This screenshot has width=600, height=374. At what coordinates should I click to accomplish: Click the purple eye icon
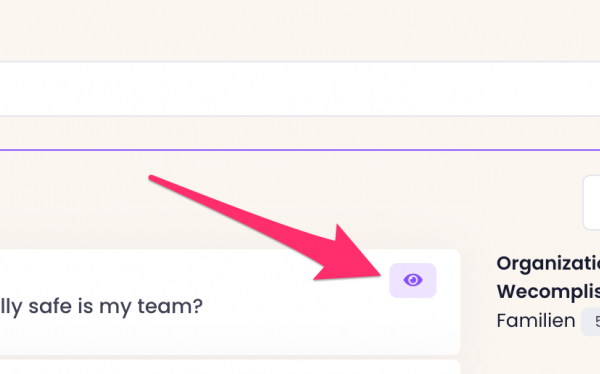coord(413,280)
